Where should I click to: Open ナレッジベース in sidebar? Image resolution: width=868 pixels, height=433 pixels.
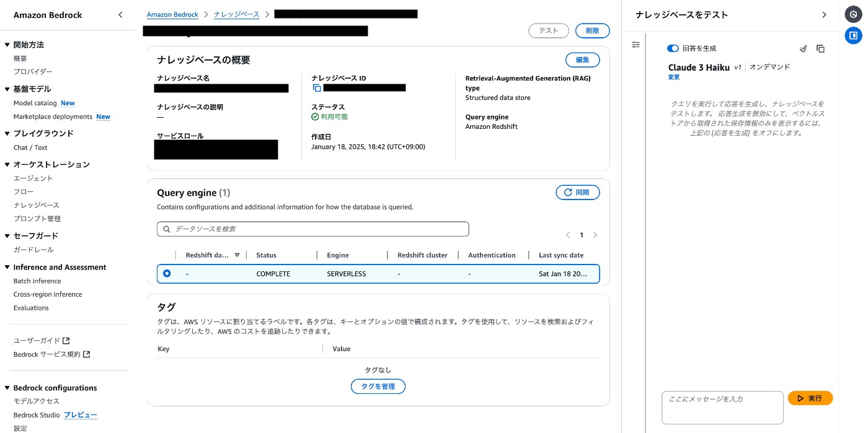pos(37,205)
